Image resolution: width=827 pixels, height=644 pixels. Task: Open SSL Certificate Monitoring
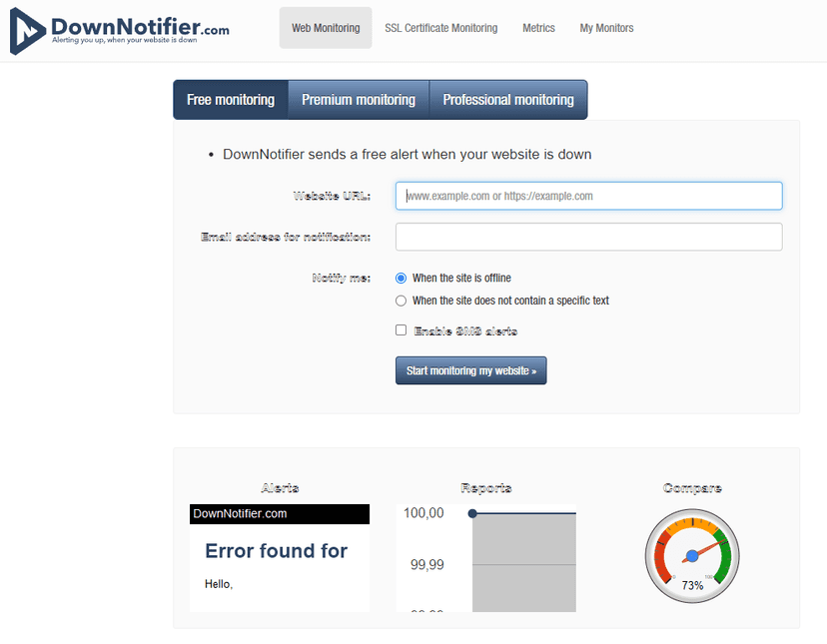pos(440,28)
